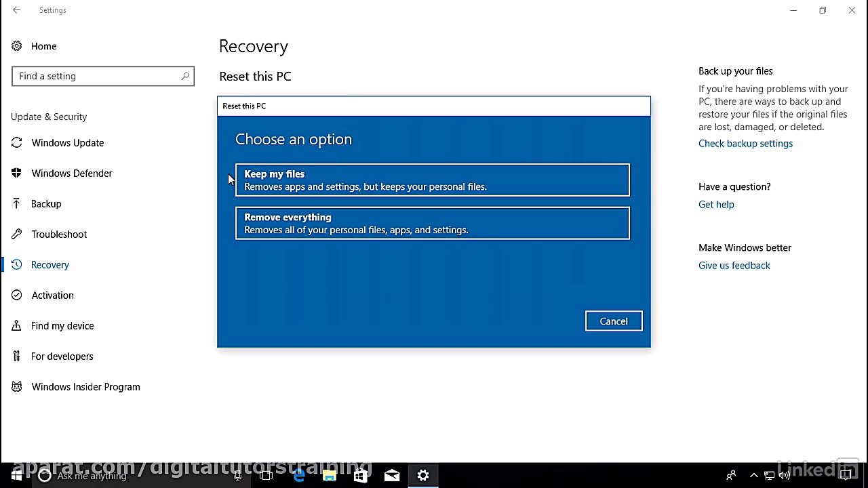Launch Microsoft Edge from the taskbar

tap(298, 475)
